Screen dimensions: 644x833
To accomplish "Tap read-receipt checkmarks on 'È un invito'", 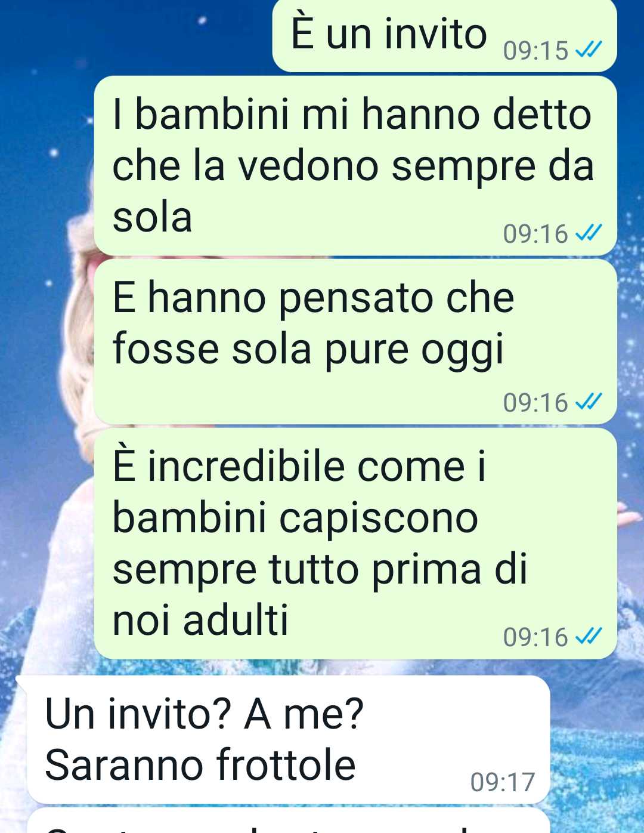I will (589, 50).
